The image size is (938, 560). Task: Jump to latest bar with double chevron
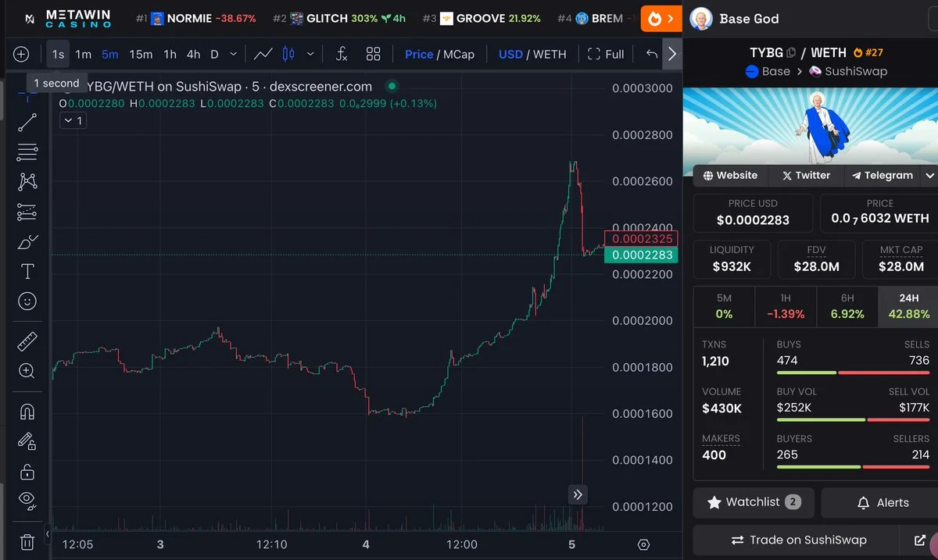tap(578, 494)
